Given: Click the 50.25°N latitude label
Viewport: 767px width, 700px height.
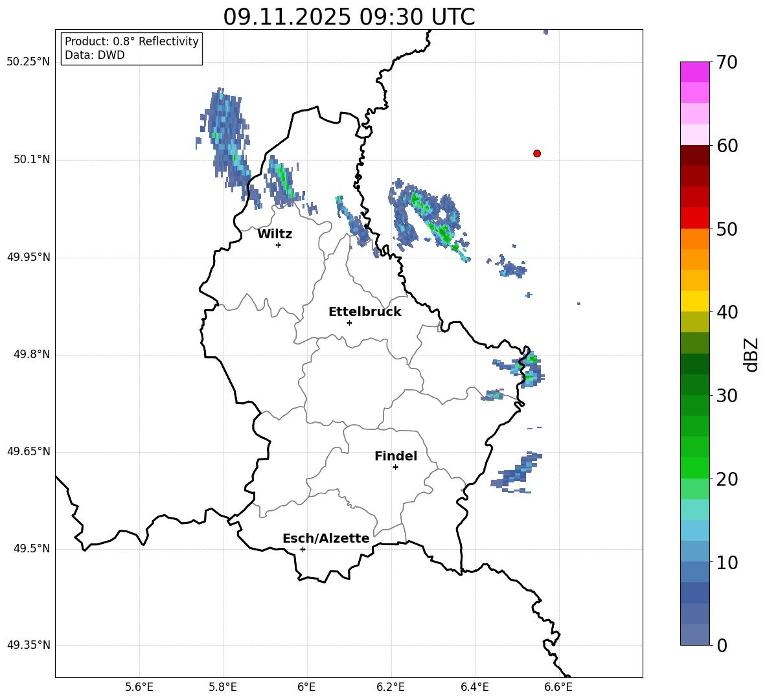Looking at the screenshot, I should 29,62.
